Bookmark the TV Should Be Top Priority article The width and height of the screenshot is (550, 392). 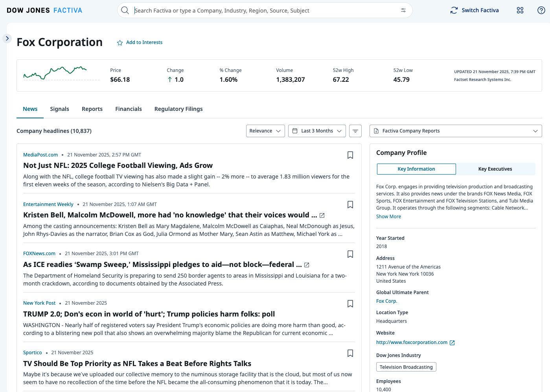[x=350, y=353]
